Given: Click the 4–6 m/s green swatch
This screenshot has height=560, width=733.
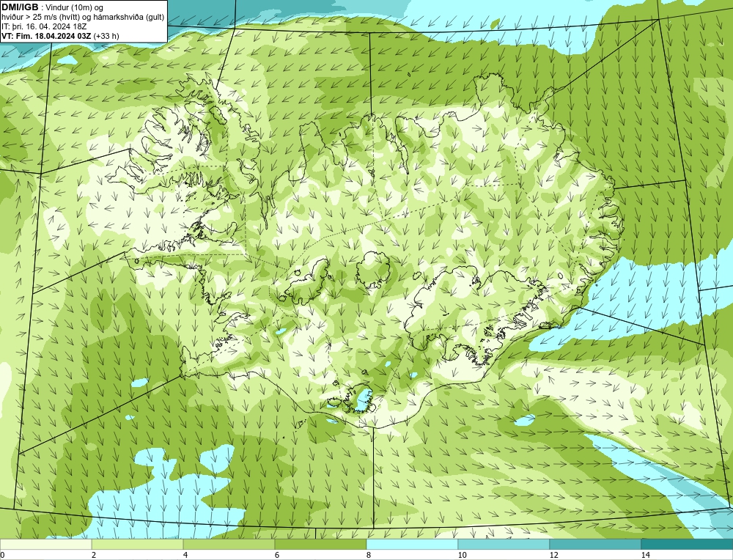Looking at the screenshot, I should point(229,544).
